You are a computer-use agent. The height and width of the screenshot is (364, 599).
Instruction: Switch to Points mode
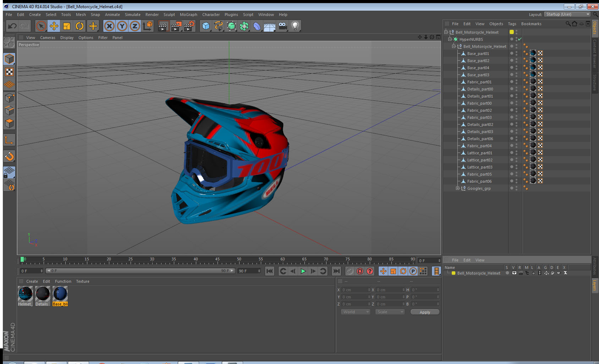click(9, 98)
